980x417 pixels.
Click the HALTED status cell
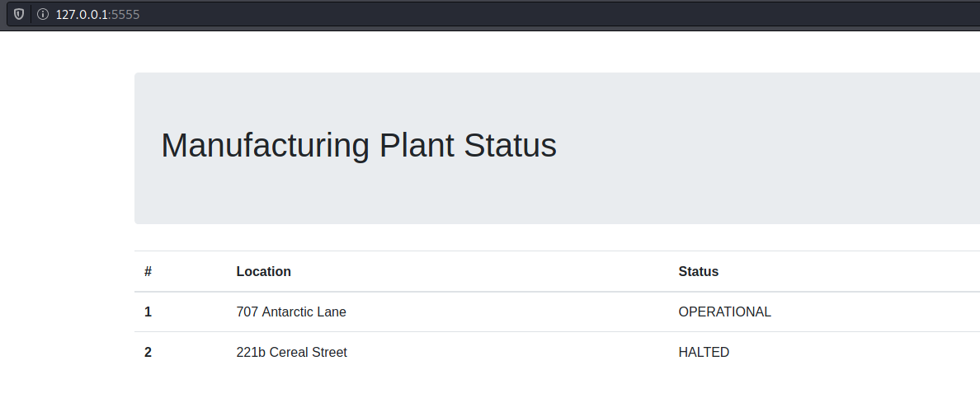(704, 352)
